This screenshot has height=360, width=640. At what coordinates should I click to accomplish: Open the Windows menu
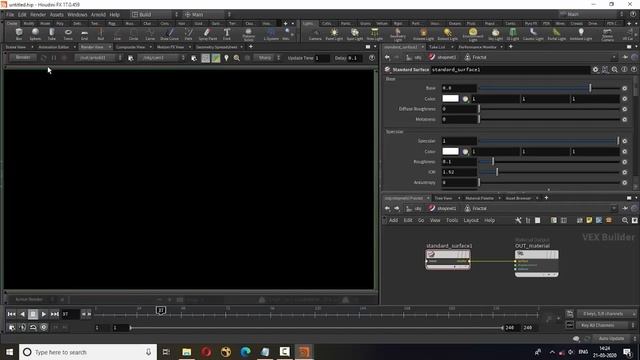coord(77,14)
